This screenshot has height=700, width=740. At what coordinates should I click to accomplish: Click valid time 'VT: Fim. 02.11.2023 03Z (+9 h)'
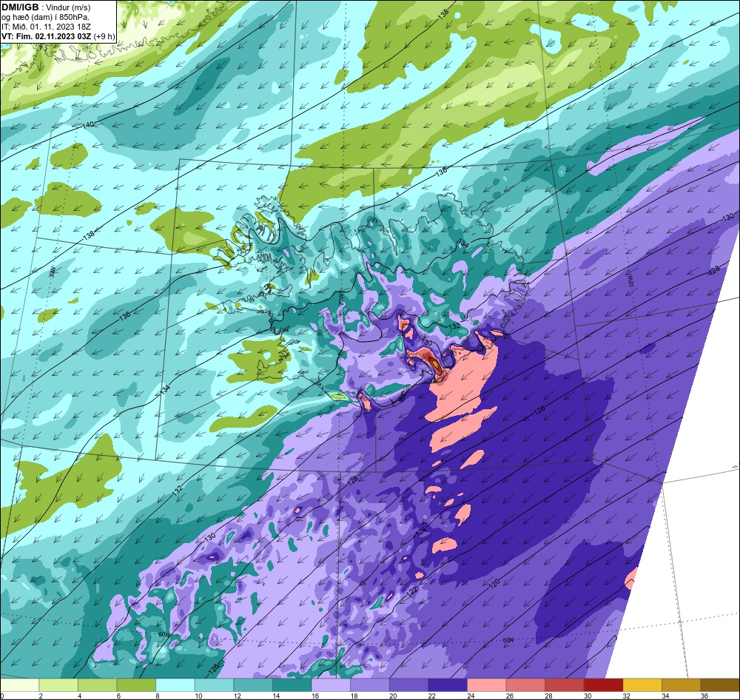point(58,36)
